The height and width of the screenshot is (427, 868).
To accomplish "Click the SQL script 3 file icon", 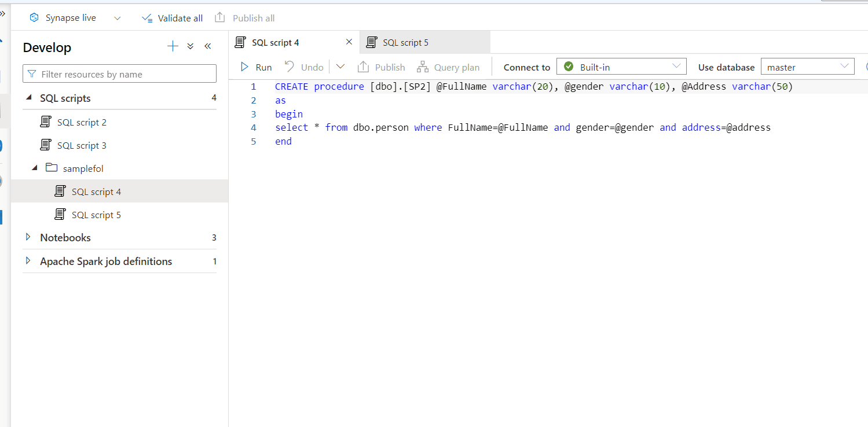I will (x=45, y=145).
